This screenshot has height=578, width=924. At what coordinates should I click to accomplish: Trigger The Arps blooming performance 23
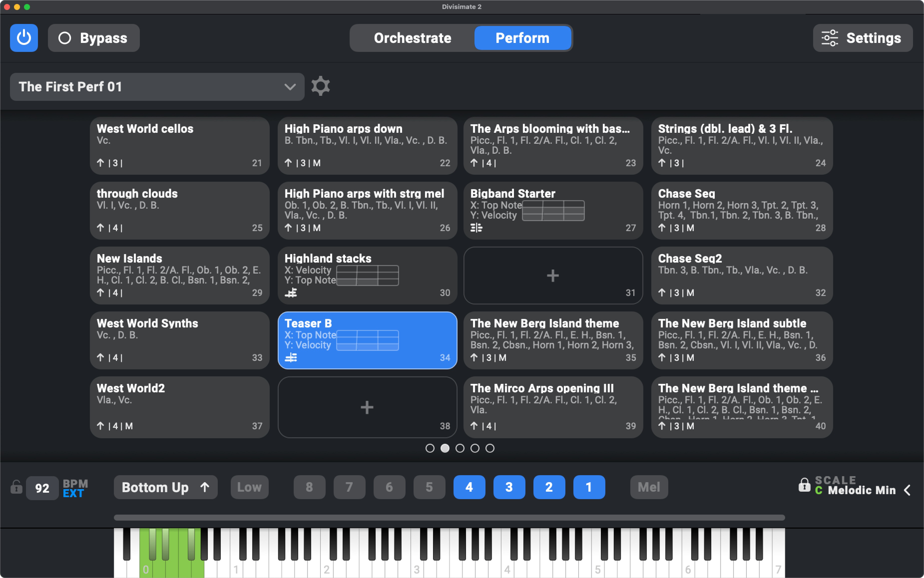coord(553,146)
